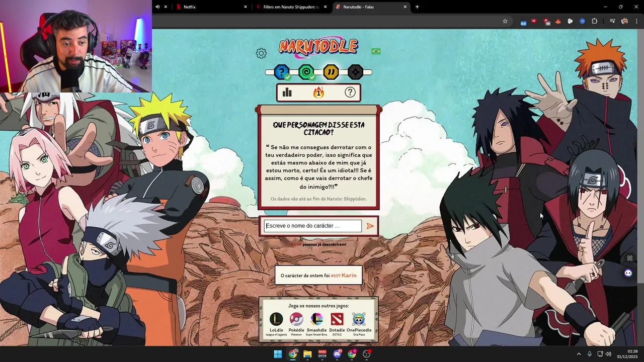Screen dimensions: 644x362
Task: Open the black shuriken mode icon
Action: (355, 72)
